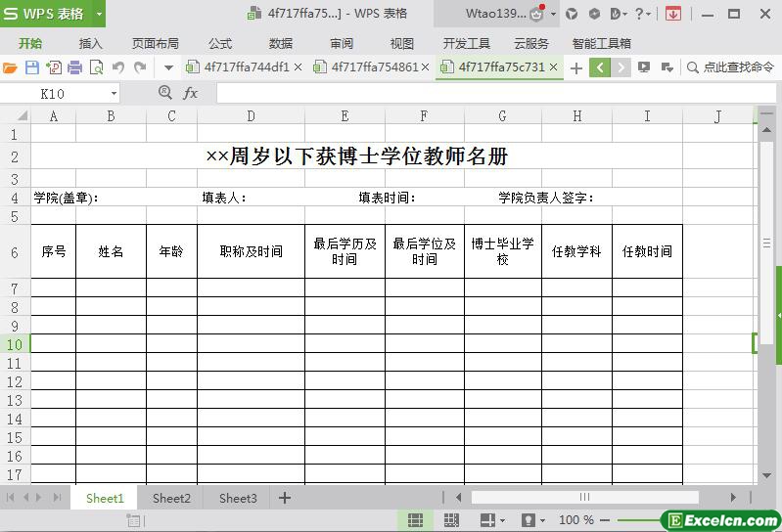
Task: Close the 4f717ffa754861 document tab
Action: click(425, 66)
